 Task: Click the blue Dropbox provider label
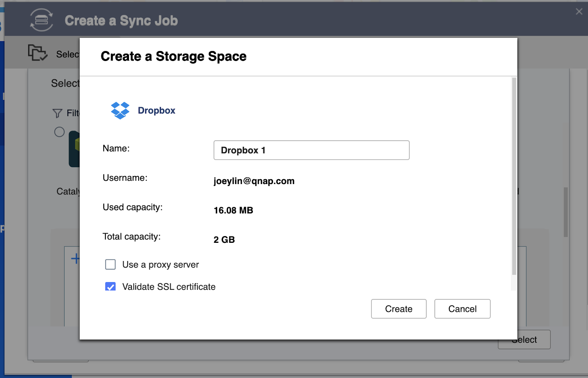click(157, 111)
